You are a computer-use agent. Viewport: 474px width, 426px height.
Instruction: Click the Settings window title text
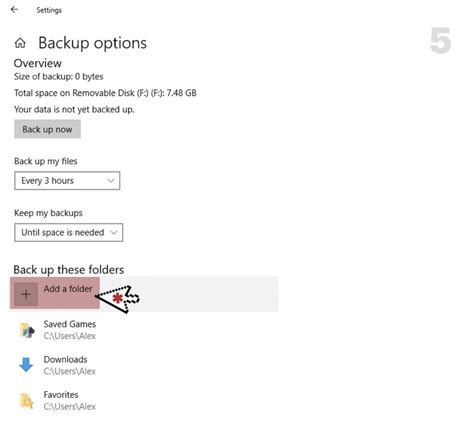(49, 10)
